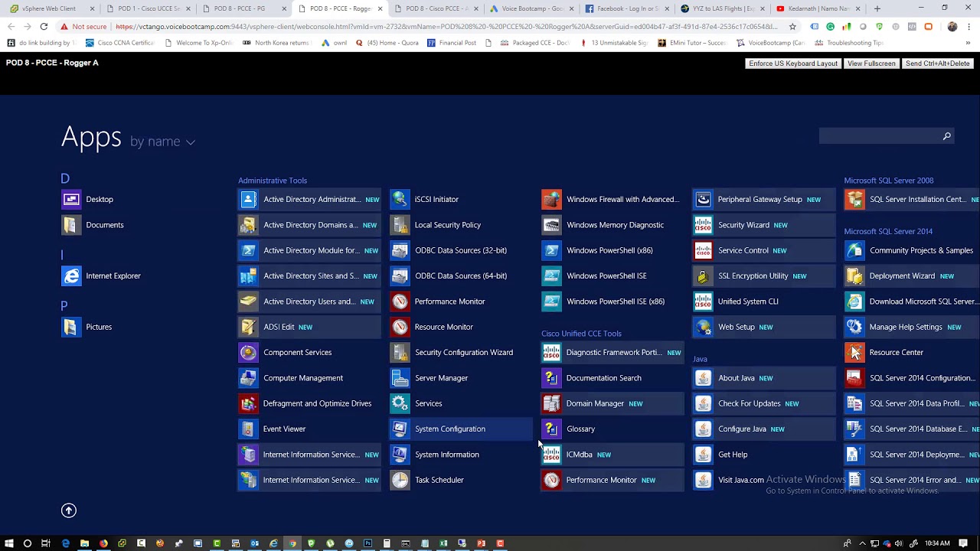Open Computer Management icon
Viewport: 980px width, 551px height.
coord(248,378)
